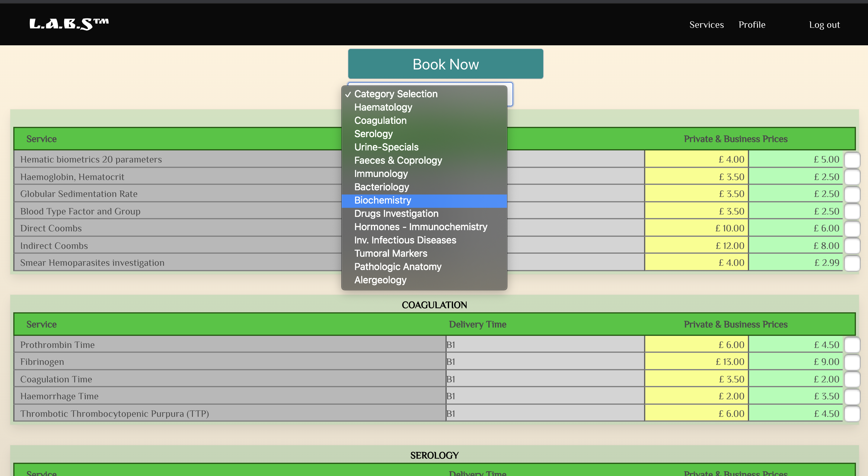Select Haematology from the category list

point(383,107)
